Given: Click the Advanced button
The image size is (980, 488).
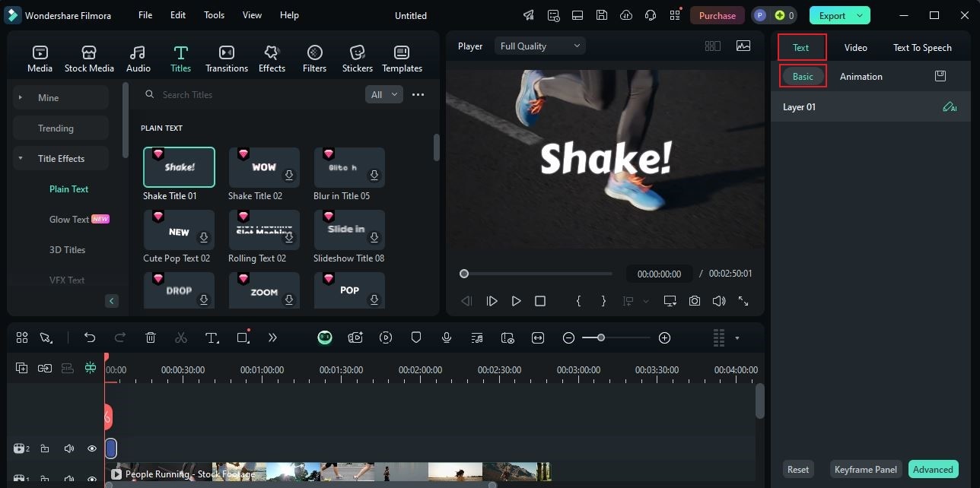Looking at the screenshot, I should tap(933, 469).
